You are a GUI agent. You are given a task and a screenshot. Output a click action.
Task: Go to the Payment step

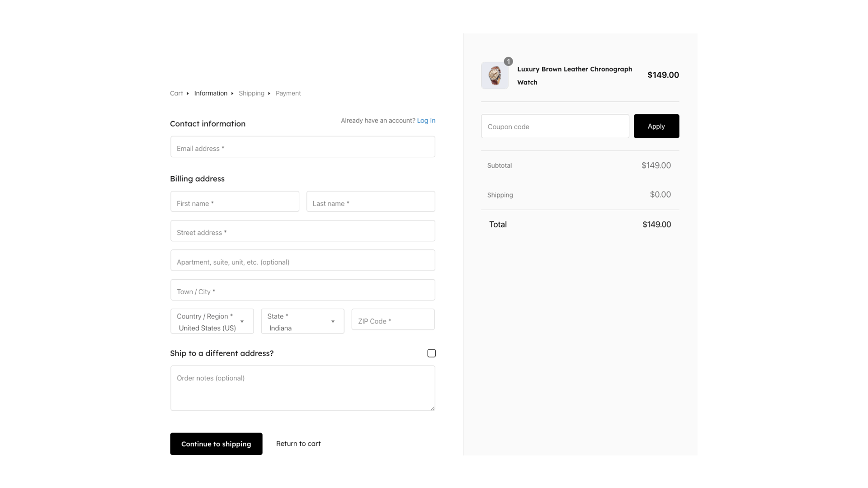point(288,93)
